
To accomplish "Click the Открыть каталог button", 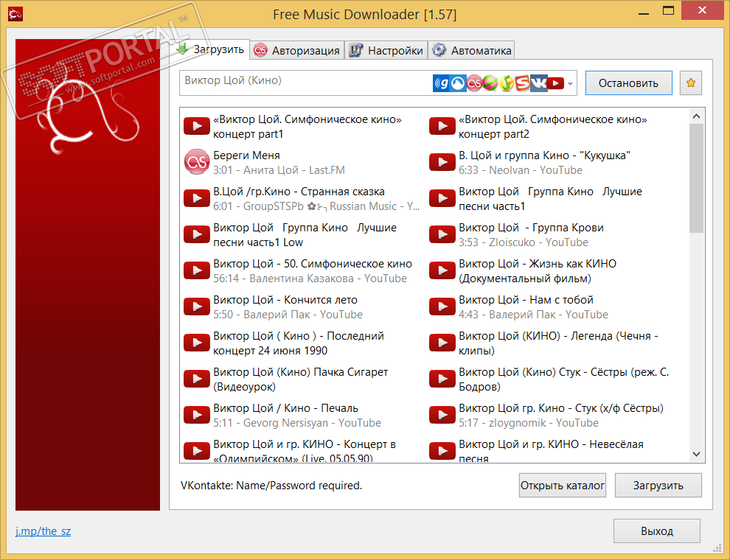I will (x=563, y=485).
